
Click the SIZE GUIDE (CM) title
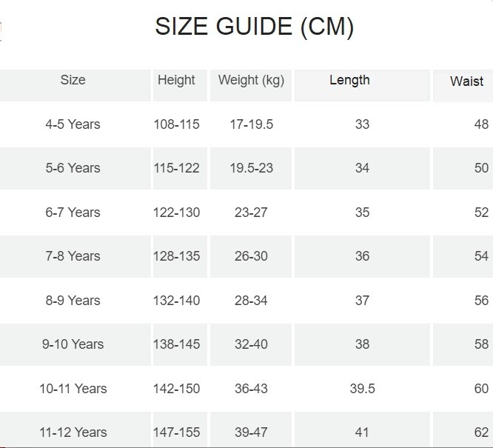(x=254, y=27)
